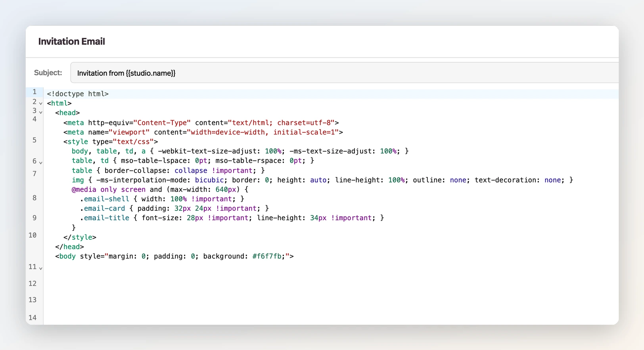
Task: Click the -webkit-text-size-adjust rule line
Action: (x=240, y=151)
